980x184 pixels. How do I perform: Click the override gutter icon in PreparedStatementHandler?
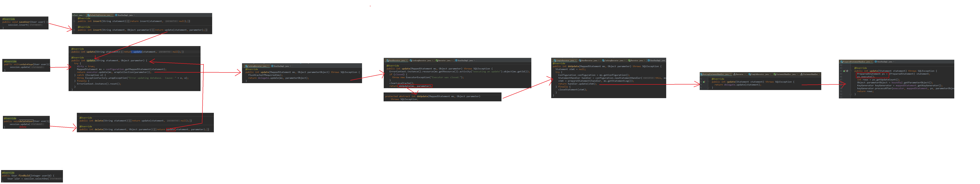tap(844, 71)
